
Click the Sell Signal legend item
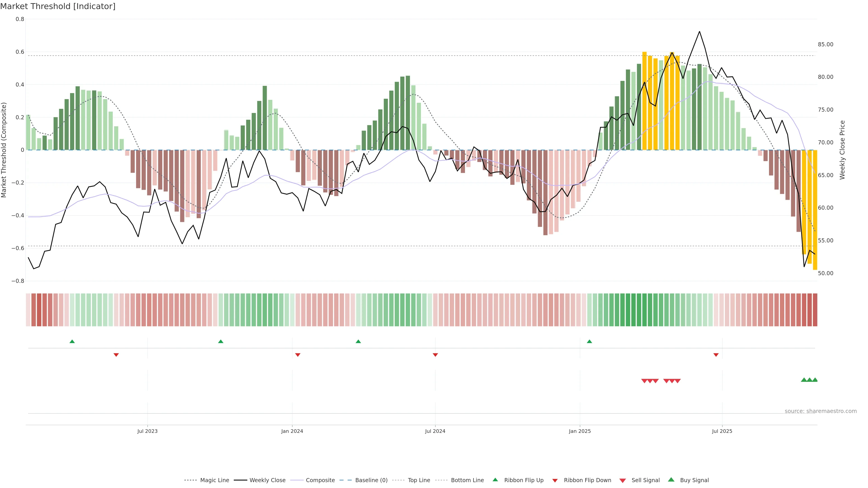click(x=645, y=480)
